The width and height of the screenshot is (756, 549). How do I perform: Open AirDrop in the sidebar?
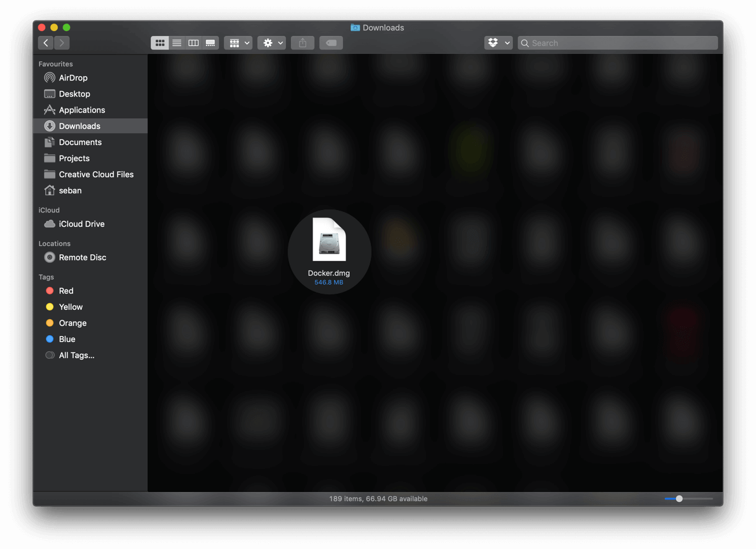(x=90, y=77)
